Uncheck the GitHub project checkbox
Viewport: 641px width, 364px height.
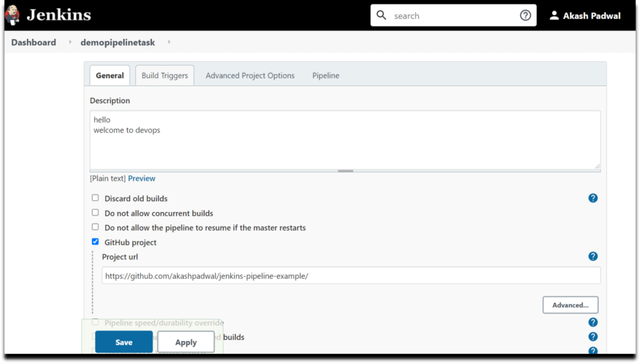click(x=95, y=242)
